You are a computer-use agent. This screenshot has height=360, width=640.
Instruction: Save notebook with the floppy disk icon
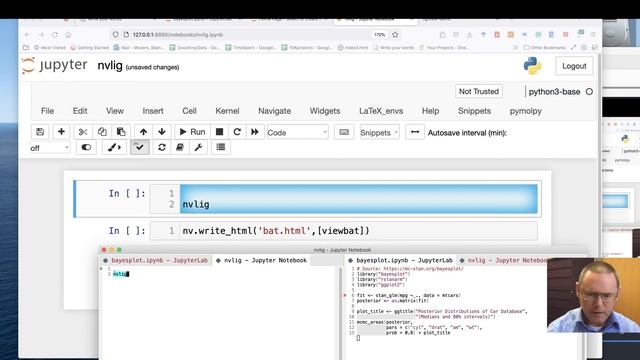tap(40, 132)
